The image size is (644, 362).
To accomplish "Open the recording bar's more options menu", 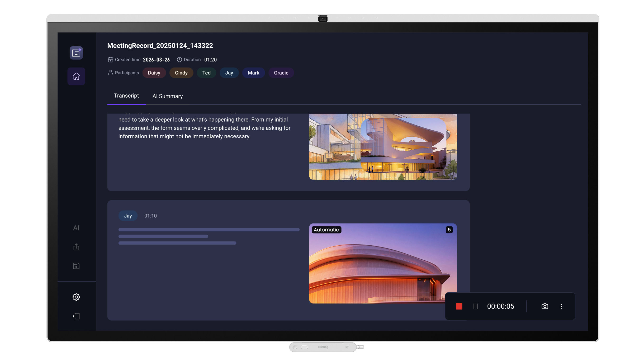I will [x=561, y=306].
